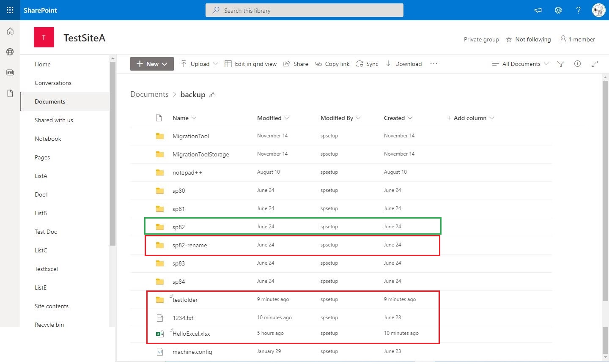609x364 pixels.
Task: Open the Modified By column menu
Action: click(x=341, y=118)
